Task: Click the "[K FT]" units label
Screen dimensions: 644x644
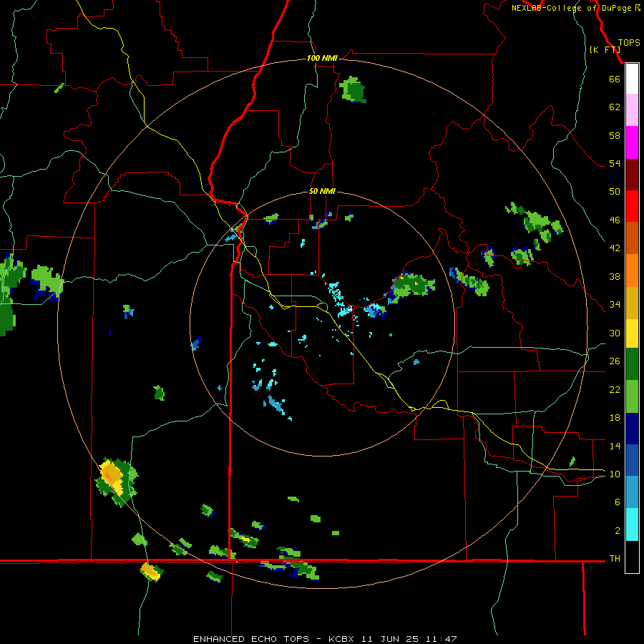Action: coord(605,49)
